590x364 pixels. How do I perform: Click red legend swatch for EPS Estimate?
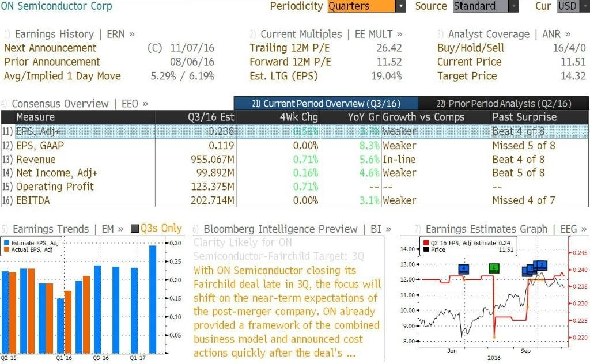tap(426, 243)
